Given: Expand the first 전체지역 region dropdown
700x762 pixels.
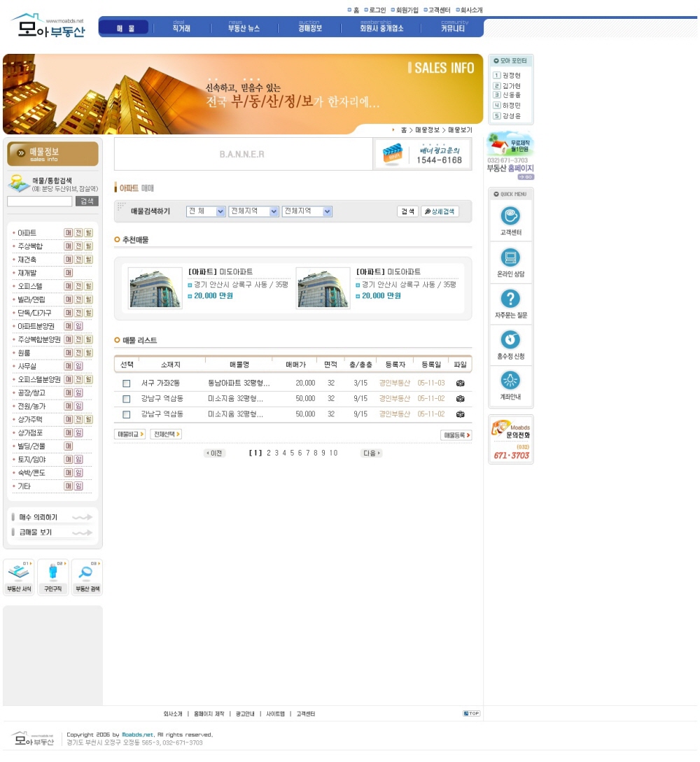Looking at the screenshot, I should (x=253, y=211).
